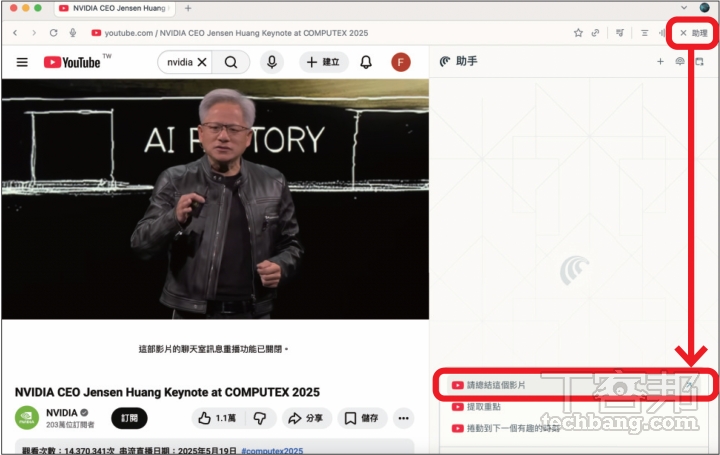Screen dimensions: 720x455
Task: Go back with the browser back arrow
Action: pos(15,33)
